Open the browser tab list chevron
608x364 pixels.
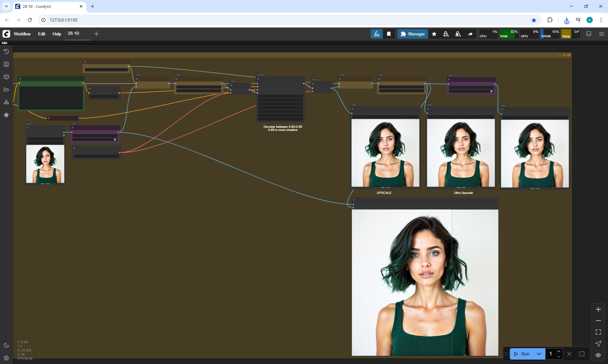point(6,6)
